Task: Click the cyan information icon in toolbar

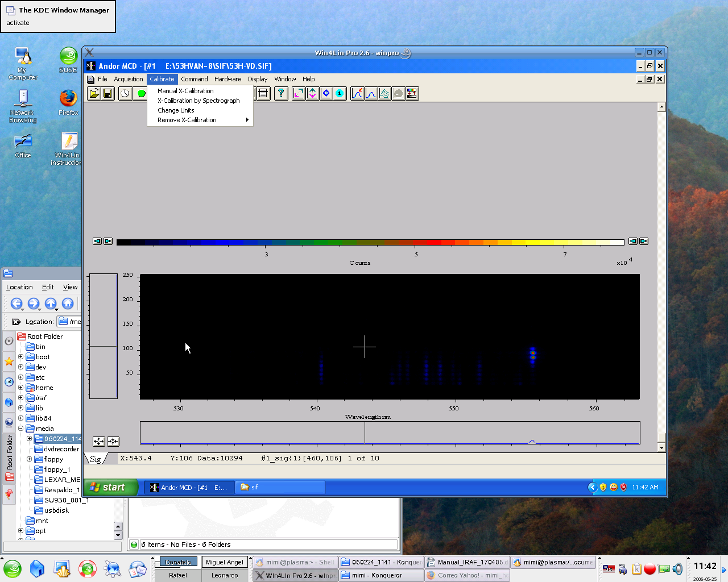Action: click(x=340, y=93)
